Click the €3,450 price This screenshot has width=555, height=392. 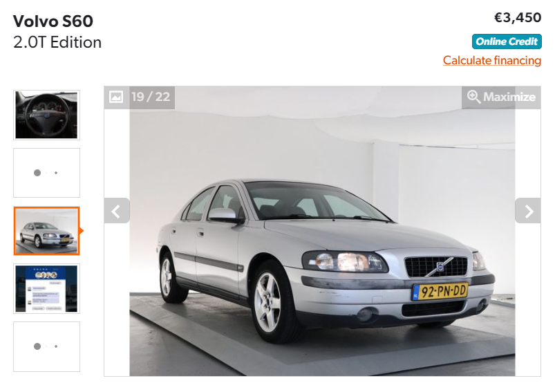518,17
